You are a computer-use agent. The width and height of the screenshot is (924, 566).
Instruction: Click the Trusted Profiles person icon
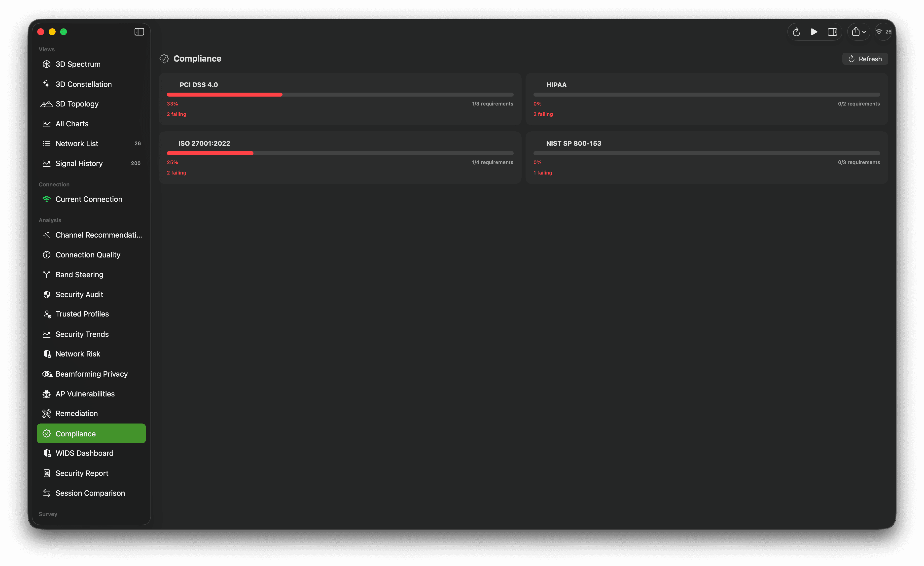47,314
